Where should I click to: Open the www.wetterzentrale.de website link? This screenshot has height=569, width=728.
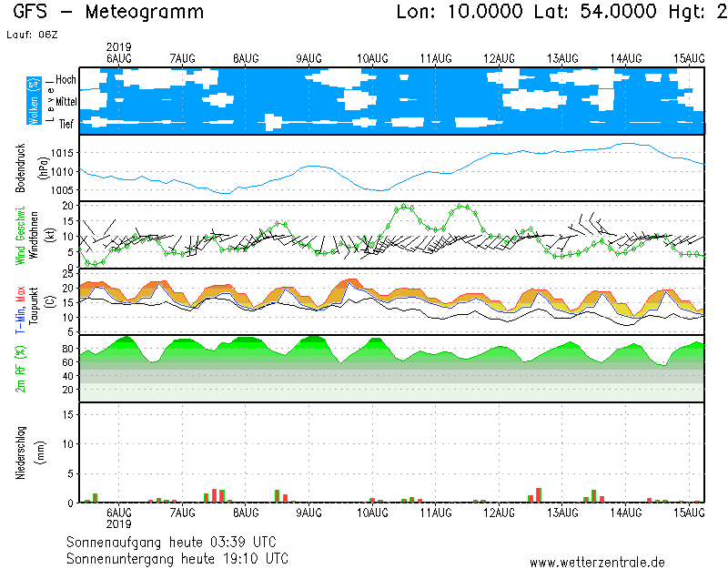597,561
